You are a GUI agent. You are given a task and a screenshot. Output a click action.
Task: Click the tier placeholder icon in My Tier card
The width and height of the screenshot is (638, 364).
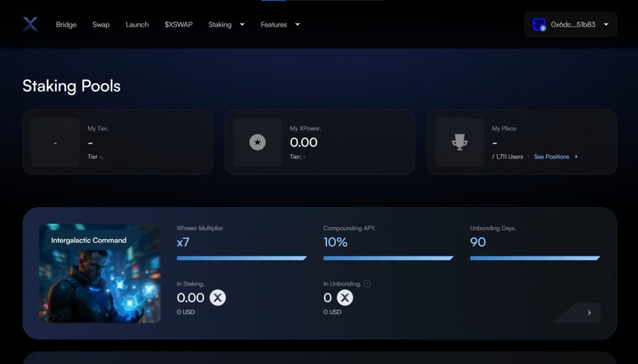tap(55, 142)
